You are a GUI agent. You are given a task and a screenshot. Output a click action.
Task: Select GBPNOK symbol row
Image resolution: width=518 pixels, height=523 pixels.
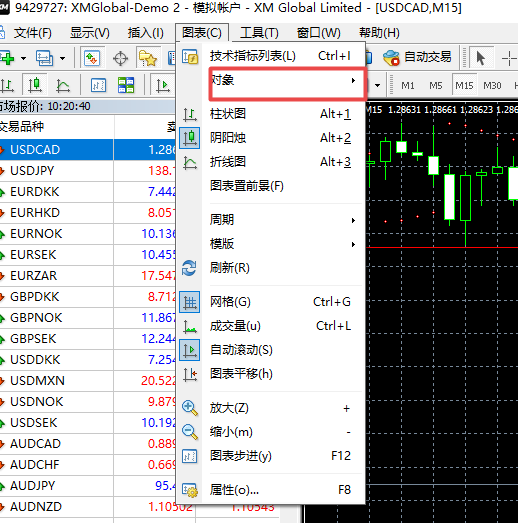[87, 318]
